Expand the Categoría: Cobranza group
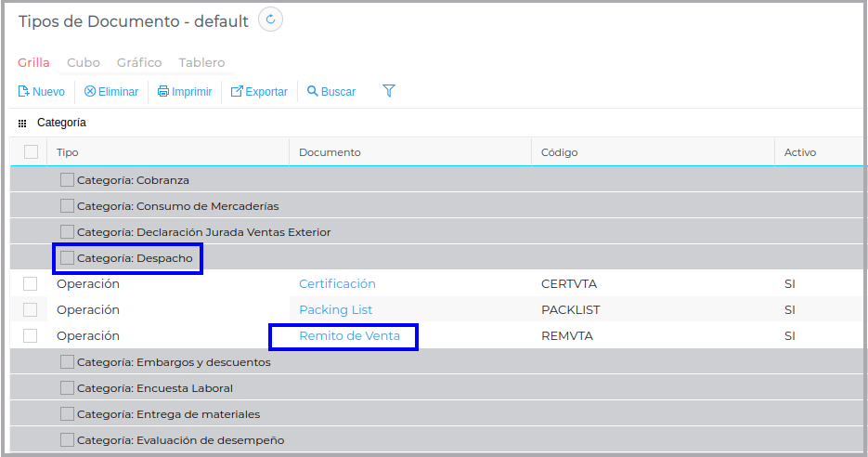Image resolution: width=868 pixels, height=457 pixels. (x=67, y=180)
